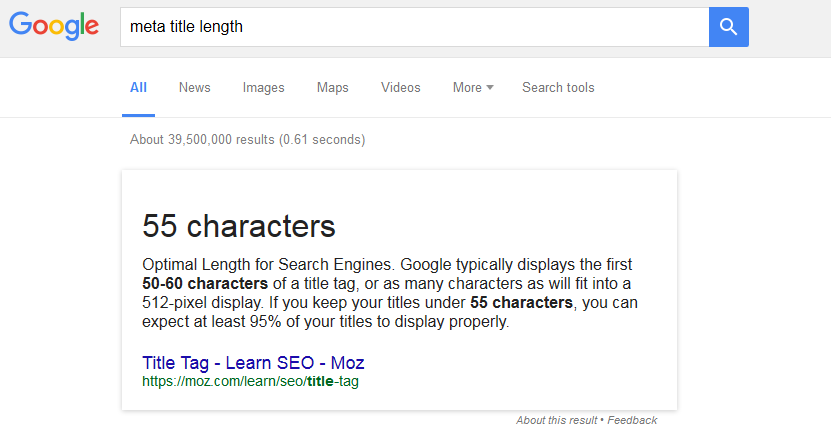Show Videos results
This screenshot has height=442, width=831.
[401, 87]
